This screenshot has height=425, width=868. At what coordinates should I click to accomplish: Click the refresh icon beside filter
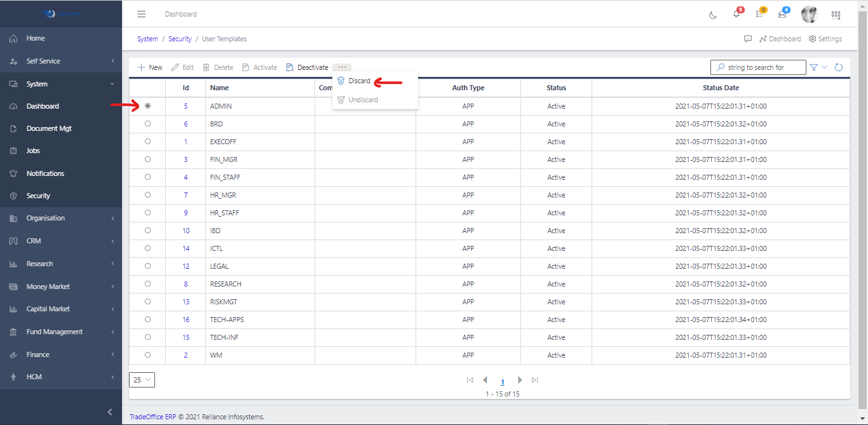click(839, 67)
